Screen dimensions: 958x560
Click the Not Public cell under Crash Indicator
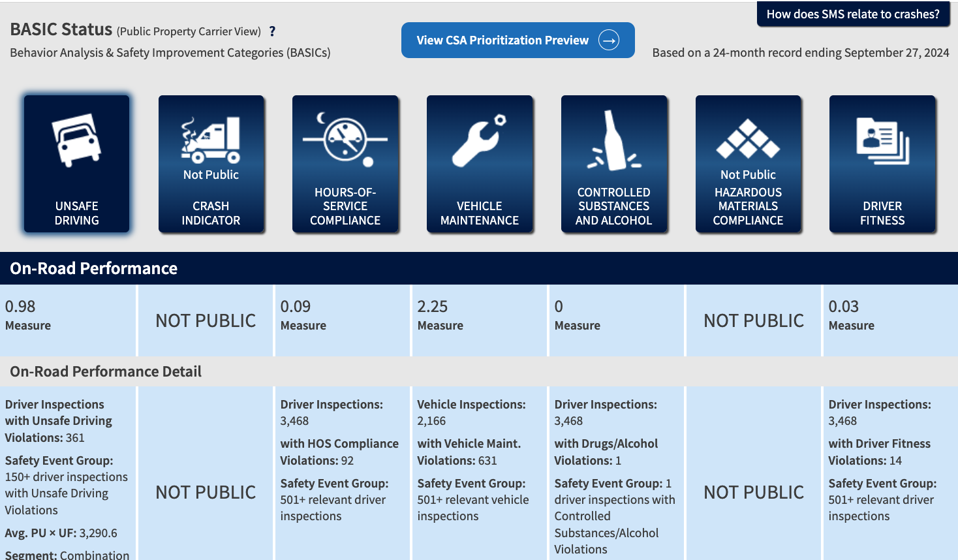point(205,320)
